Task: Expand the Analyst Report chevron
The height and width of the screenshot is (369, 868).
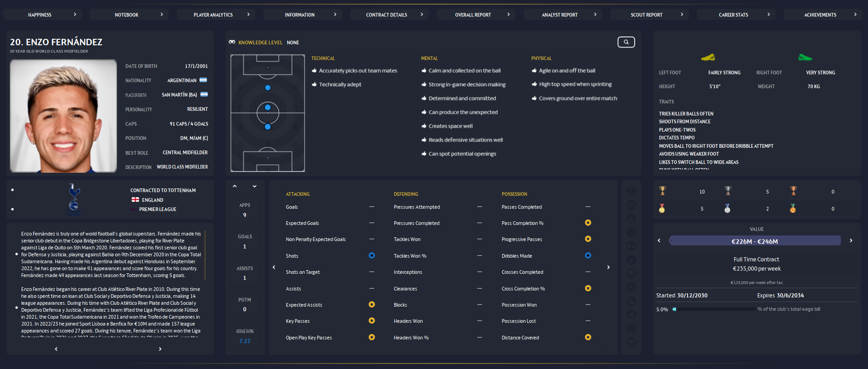Action: [x=595, y=14]
